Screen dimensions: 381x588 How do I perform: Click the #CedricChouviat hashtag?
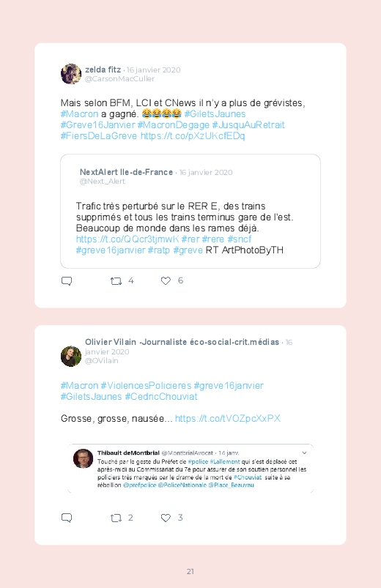[x=160, y=396]
